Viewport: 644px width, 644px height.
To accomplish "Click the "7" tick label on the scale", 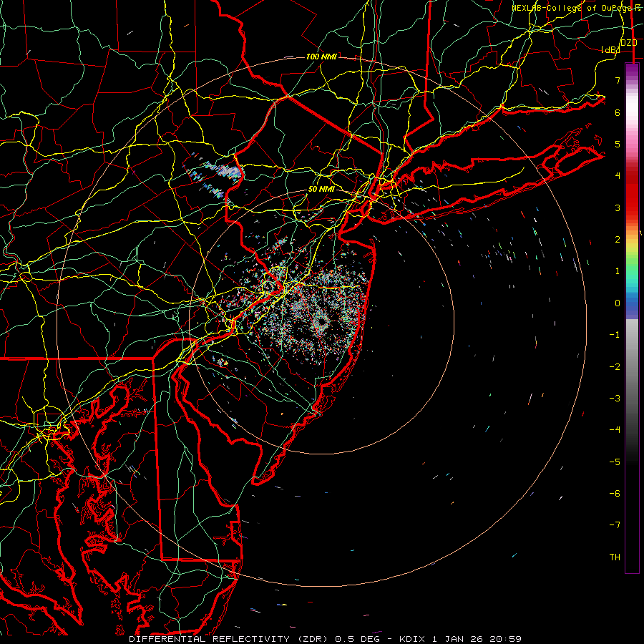I will [x=618, y=80].
